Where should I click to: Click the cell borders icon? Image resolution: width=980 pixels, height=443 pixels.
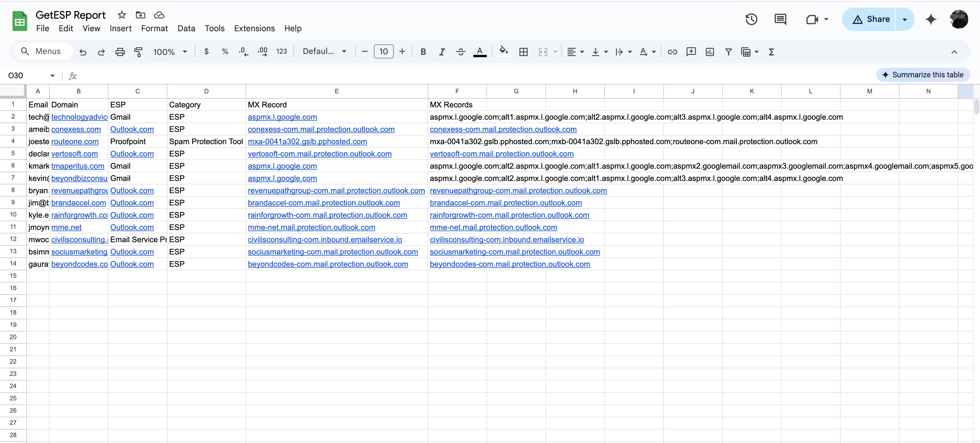tap(524, 52)
